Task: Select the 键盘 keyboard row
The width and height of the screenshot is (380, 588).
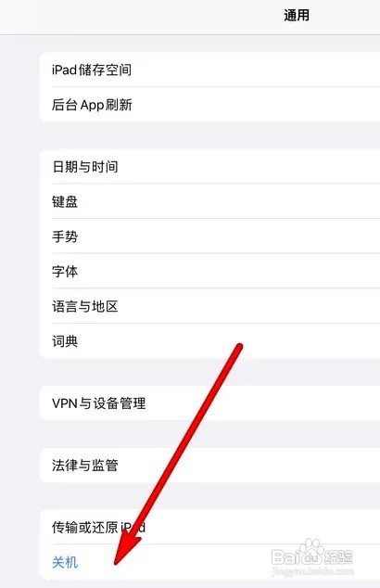Action: [209, 201]
